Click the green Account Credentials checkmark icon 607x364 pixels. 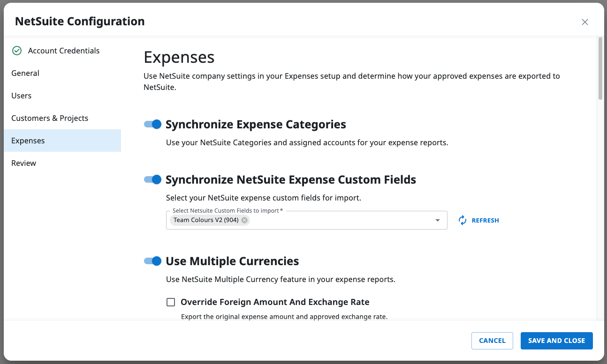point(17,51)
